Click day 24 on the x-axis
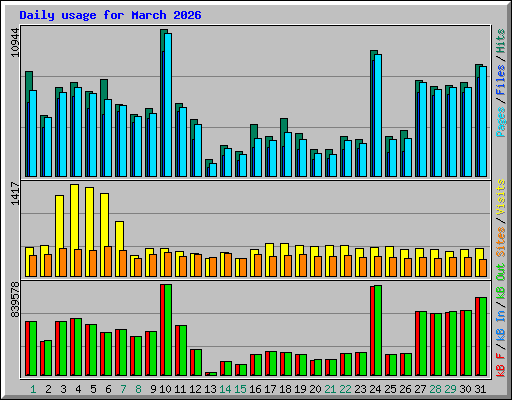Screen dimensions: 512x400 pyautogui.click(x=375, y=389)
